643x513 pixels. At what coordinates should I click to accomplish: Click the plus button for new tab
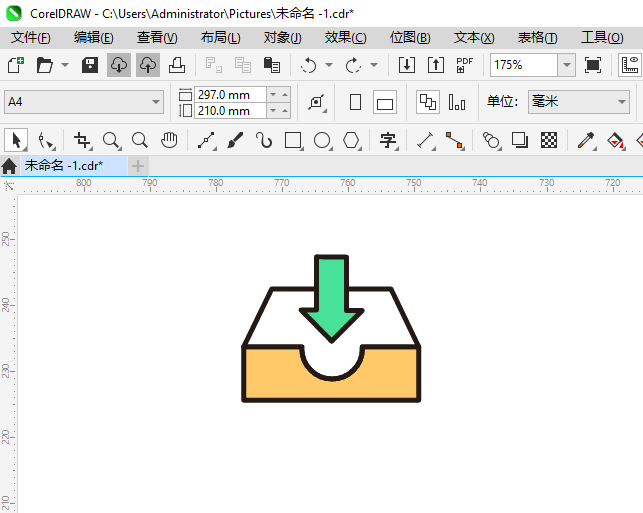[138, 166]
